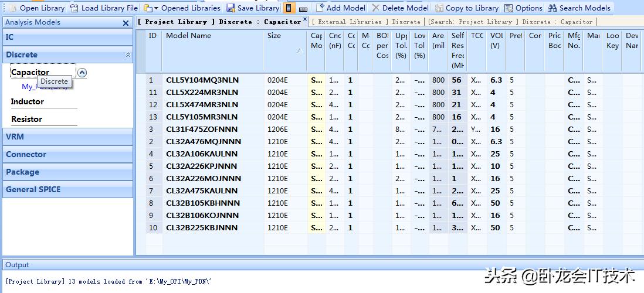Toggle the highlighted orange panel view button
This screenshot has width=644, height=293.
tap(289, 8)
